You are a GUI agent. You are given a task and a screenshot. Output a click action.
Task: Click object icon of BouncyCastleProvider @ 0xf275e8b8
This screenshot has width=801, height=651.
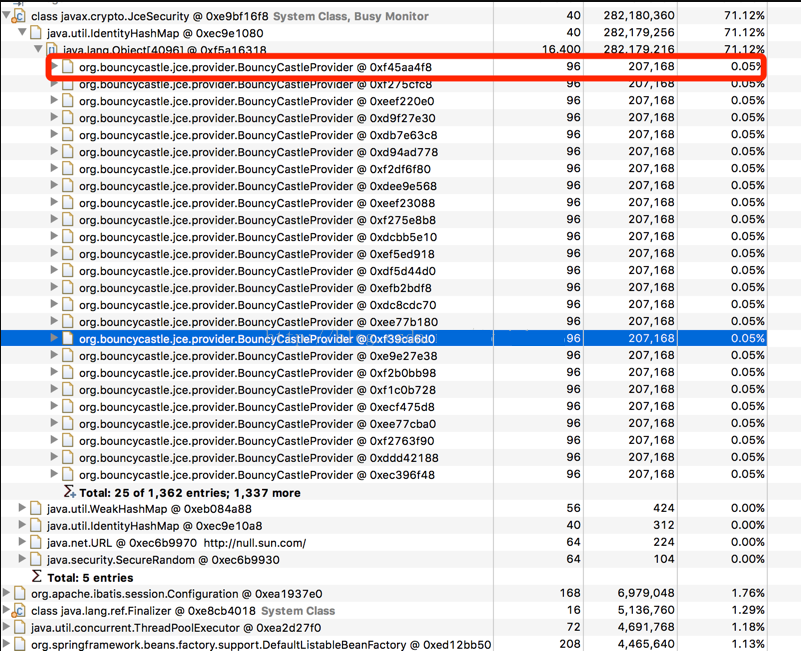pos(68,219)
